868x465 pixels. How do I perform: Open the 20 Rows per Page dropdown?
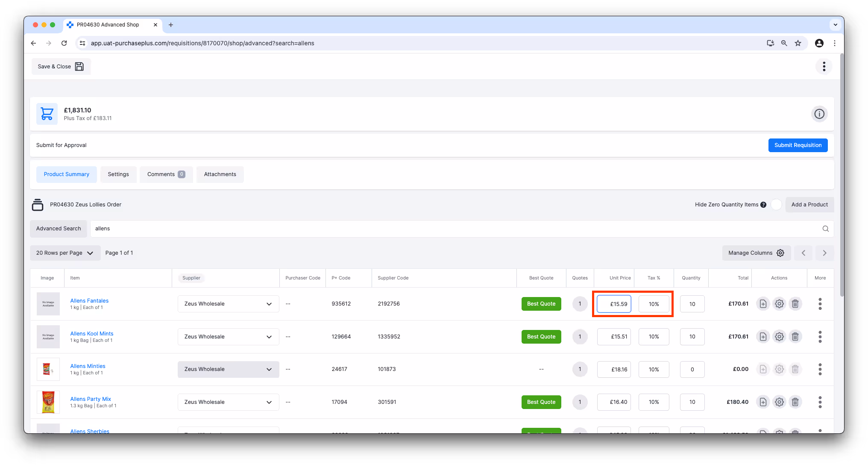point(65,253)
